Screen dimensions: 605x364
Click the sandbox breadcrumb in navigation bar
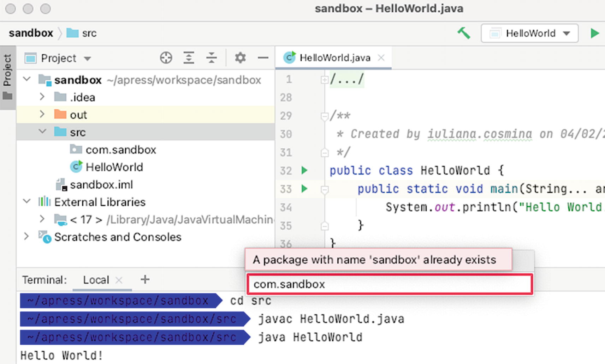pyautogui.click(x=31, y=33)
